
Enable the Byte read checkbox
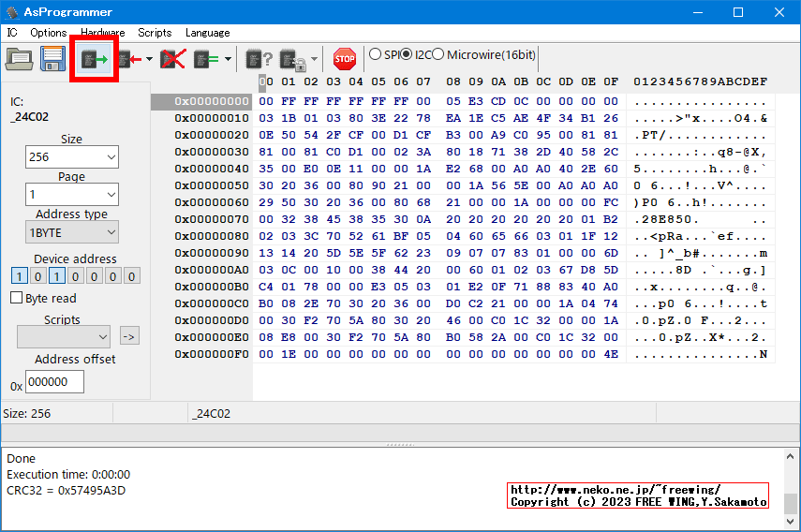(16, 298)
